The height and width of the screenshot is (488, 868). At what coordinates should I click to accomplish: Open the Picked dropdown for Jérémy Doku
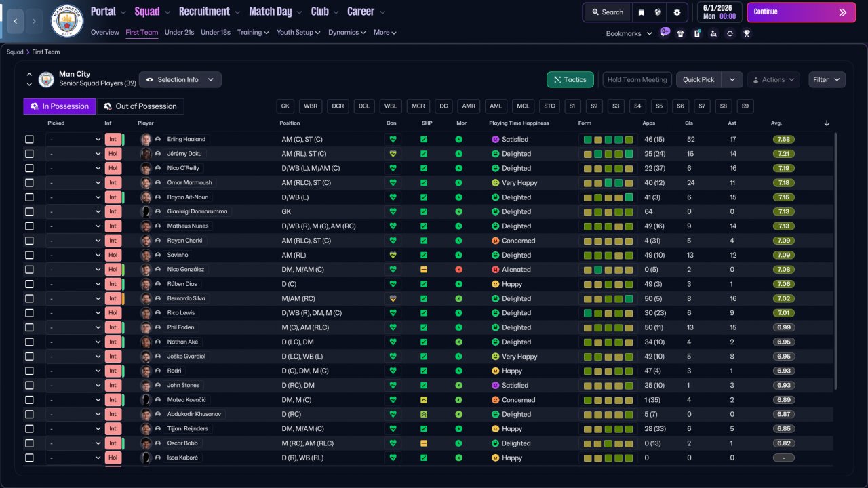pyautogui.click(x=74, y=154)
